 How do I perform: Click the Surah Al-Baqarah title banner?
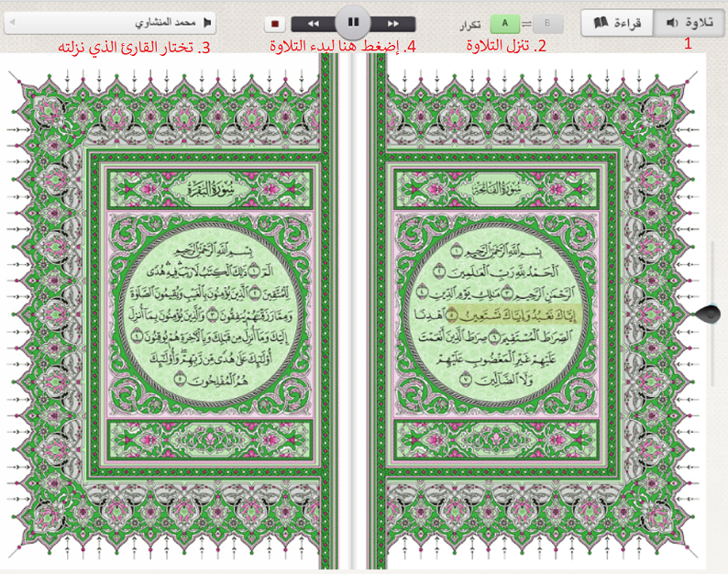pyautogui.click(x=193, y=190)
